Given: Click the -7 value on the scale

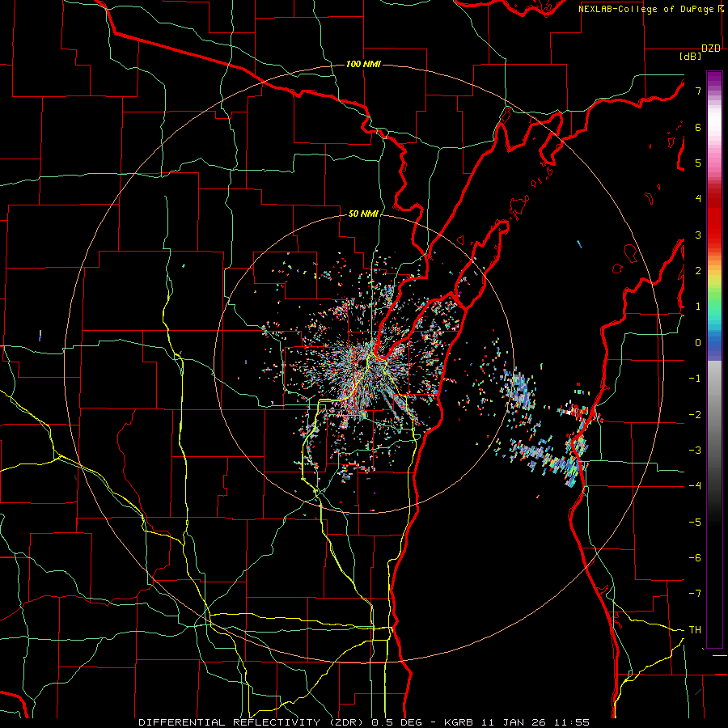Looking at the screenshot, I should 695,594.
